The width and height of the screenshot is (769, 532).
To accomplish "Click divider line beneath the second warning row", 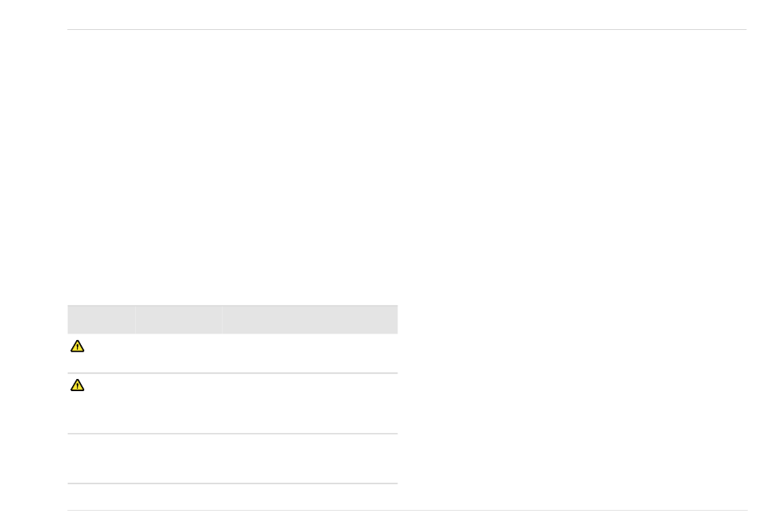I will click(232, 434).
